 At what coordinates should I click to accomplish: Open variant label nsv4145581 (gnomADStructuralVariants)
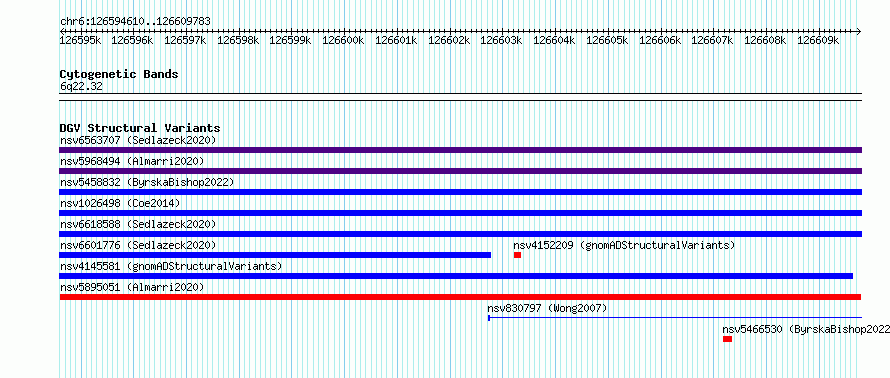click(x=171, y=266)
